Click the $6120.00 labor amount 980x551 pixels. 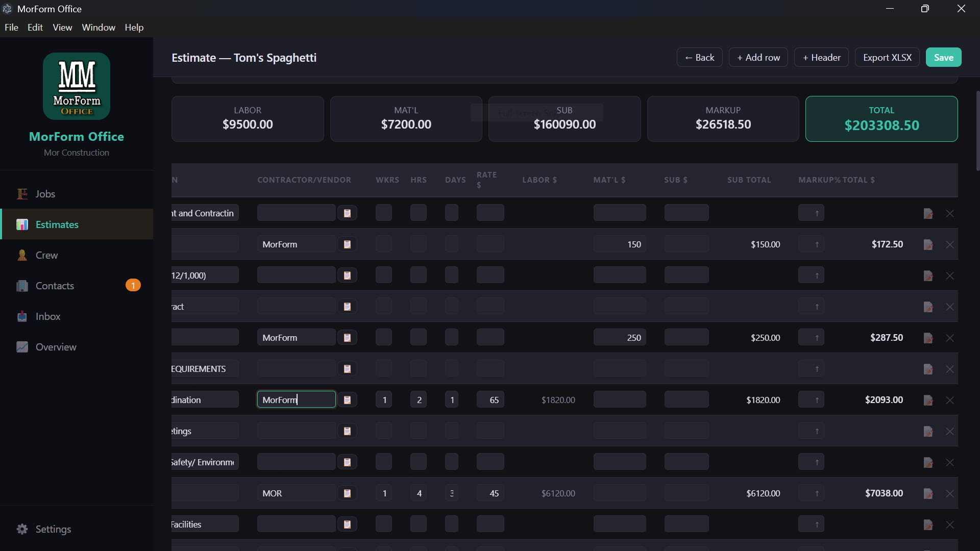coord(558,493)
